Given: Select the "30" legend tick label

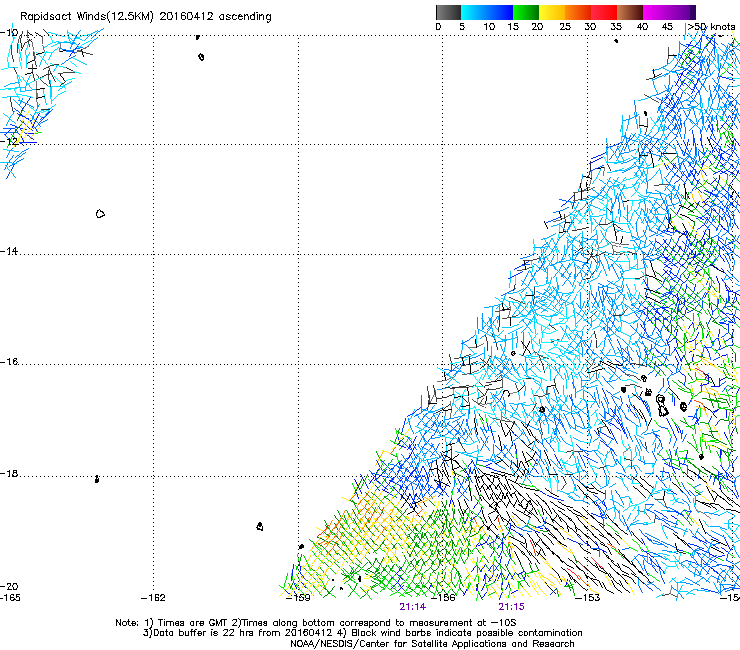Looking at the screenshot, I should point(590,27).
